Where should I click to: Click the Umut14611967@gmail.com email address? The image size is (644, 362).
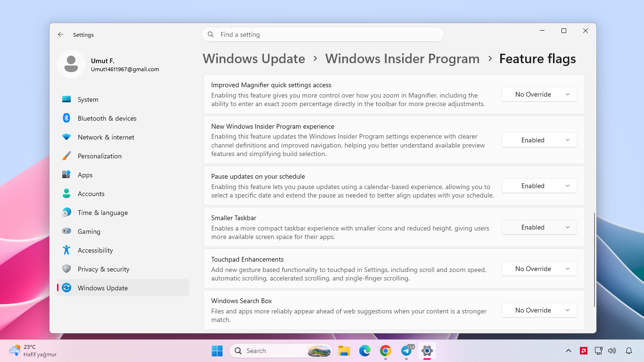(125, 69)
